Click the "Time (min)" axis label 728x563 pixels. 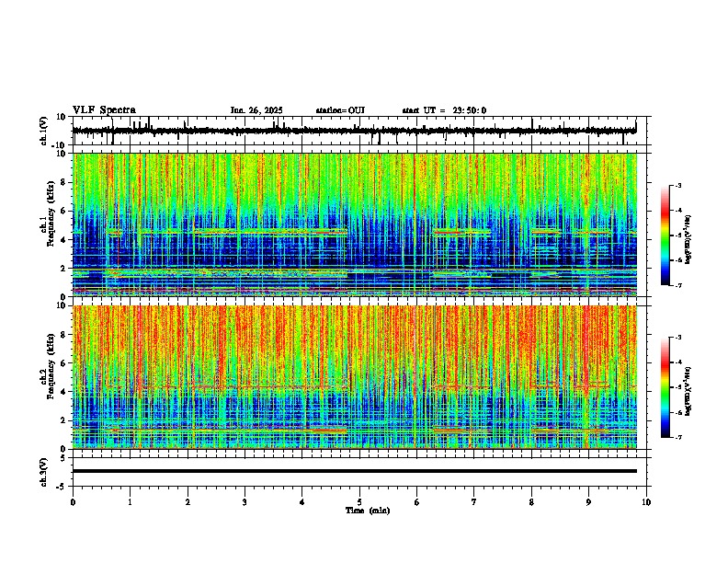(368, 511)
